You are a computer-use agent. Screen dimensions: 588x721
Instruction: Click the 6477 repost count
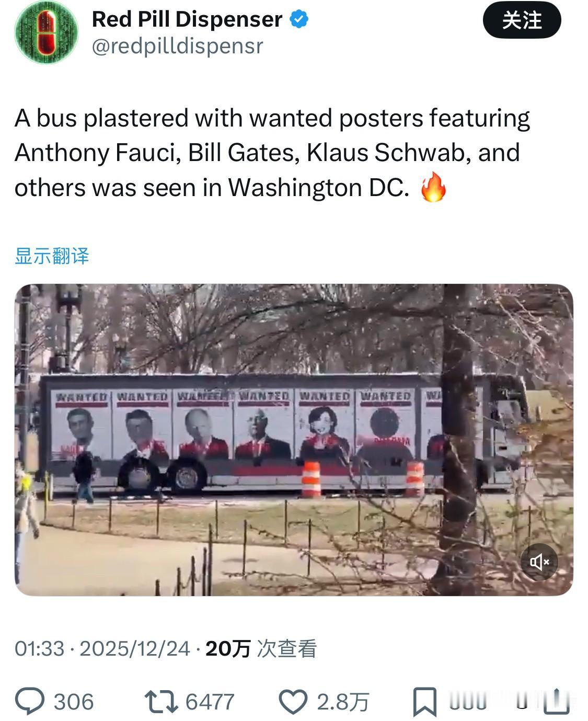210,702
